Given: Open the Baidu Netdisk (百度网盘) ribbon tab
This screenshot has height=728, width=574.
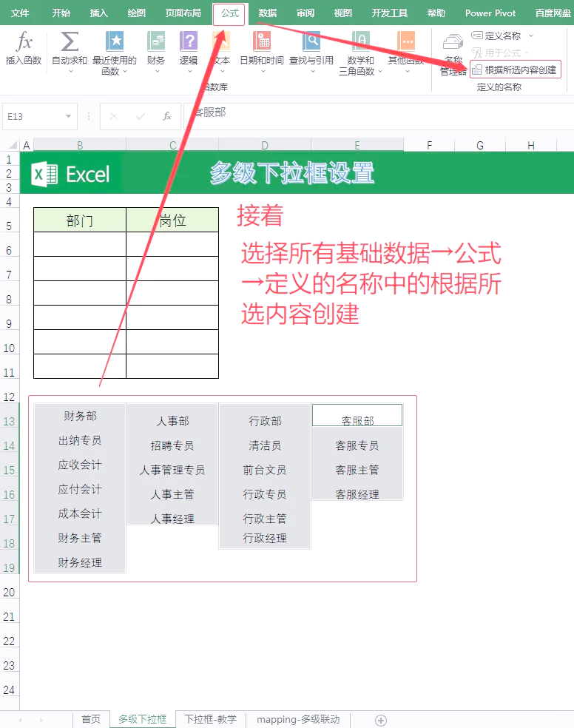Looking at the screenshot, I should (x=553, y=13).
